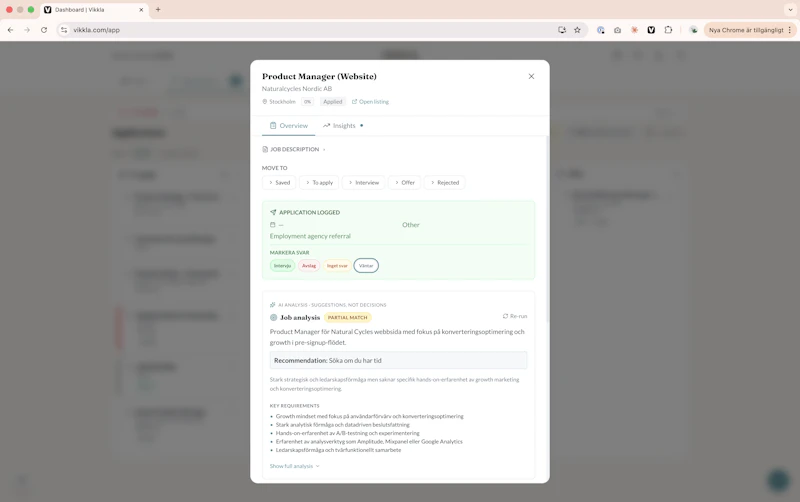This screenshot has height=502, width=800.
Task: Click the Applied status badge
Action: [x=333, y=102]
